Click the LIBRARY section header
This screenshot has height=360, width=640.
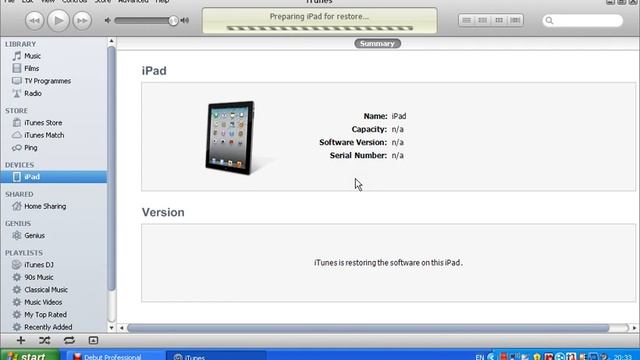[20, 44]
